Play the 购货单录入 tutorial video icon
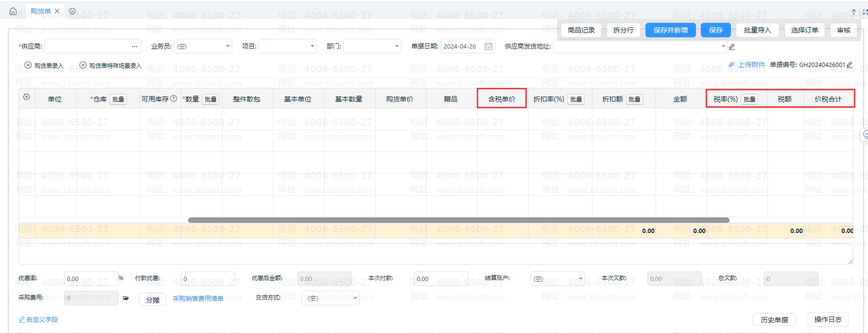 pyautogui.click(x=28, y=65)
